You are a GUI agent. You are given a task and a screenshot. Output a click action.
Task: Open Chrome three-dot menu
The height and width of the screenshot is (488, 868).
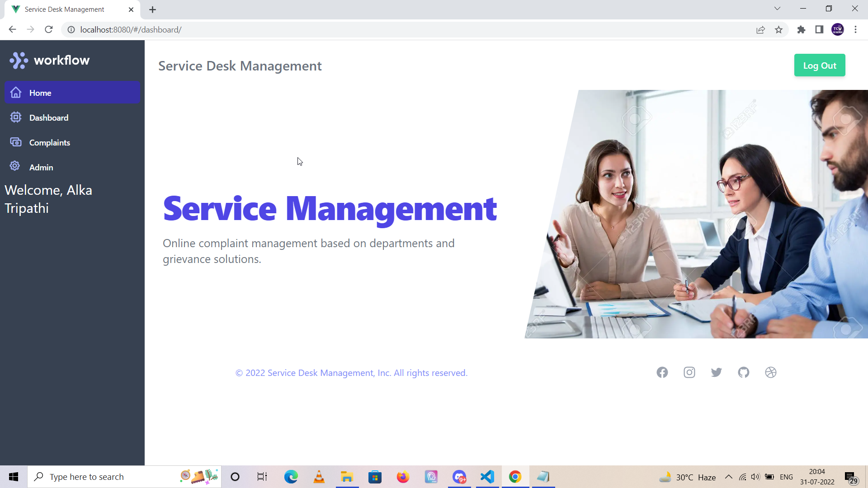point(855,30)
